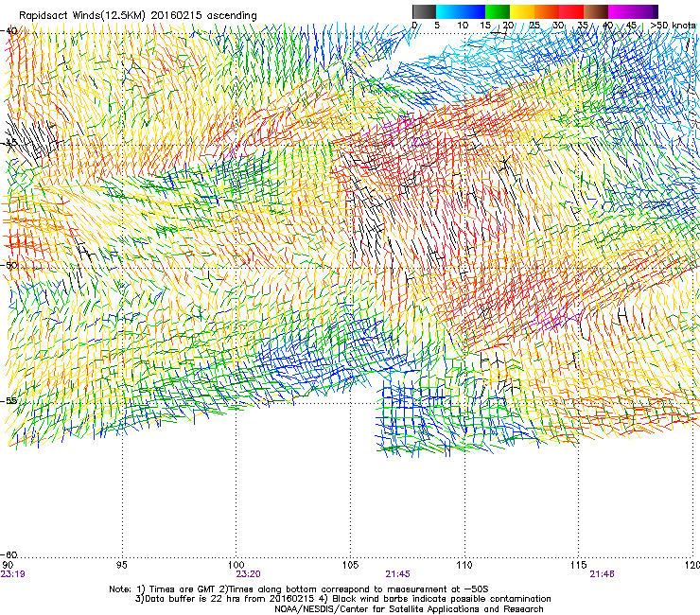
Task: Click the '0' label under the color bar
Action: 414,25
